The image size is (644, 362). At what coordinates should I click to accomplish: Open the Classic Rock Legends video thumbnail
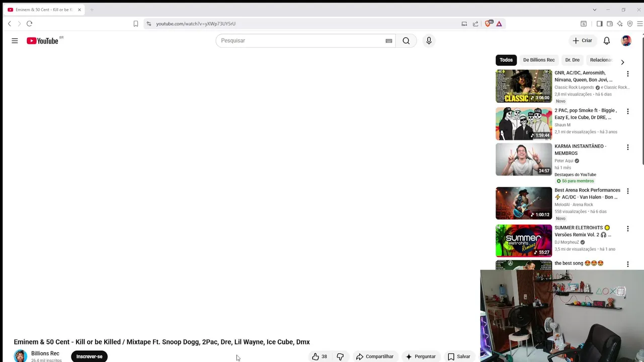[524, 86]
